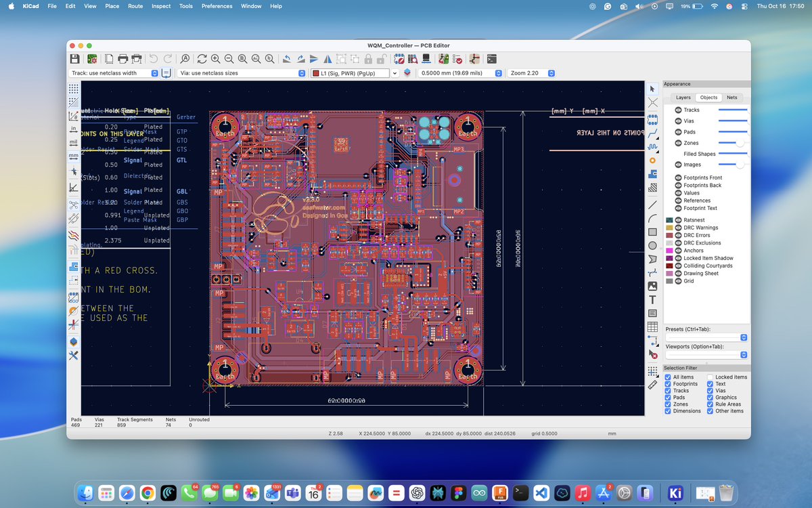Open Board Setup from the top toolbar
812x508 pixels.
click(x=92, y=59)
